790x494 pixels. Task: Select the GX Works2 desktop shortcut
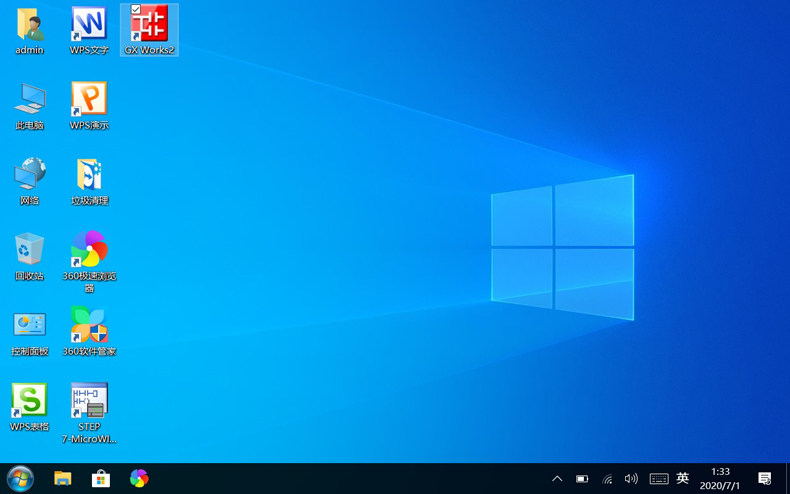coord(149,23)
